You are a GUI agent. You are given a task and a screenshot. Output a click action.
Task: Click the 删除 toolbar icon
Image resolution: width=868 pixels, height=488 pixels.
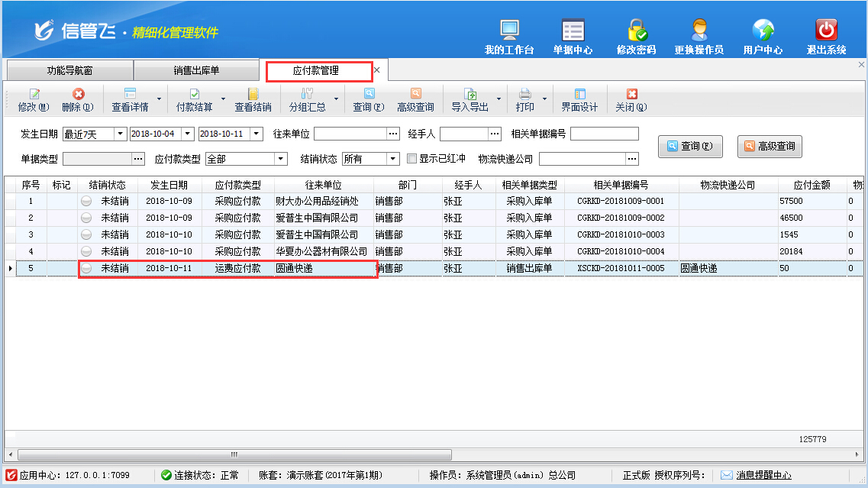click(x=78, y=94)
